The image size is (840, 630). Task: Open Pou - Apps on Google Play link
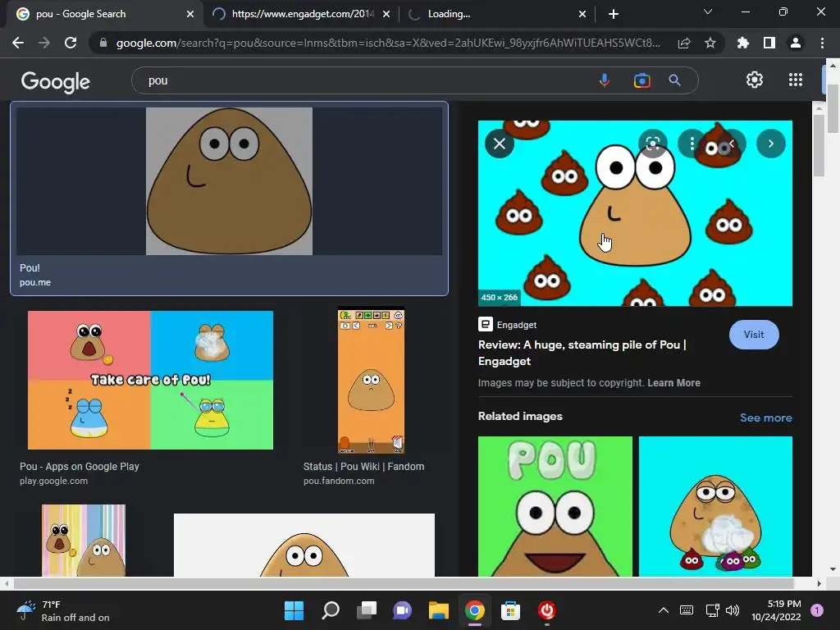coord(80,467)
